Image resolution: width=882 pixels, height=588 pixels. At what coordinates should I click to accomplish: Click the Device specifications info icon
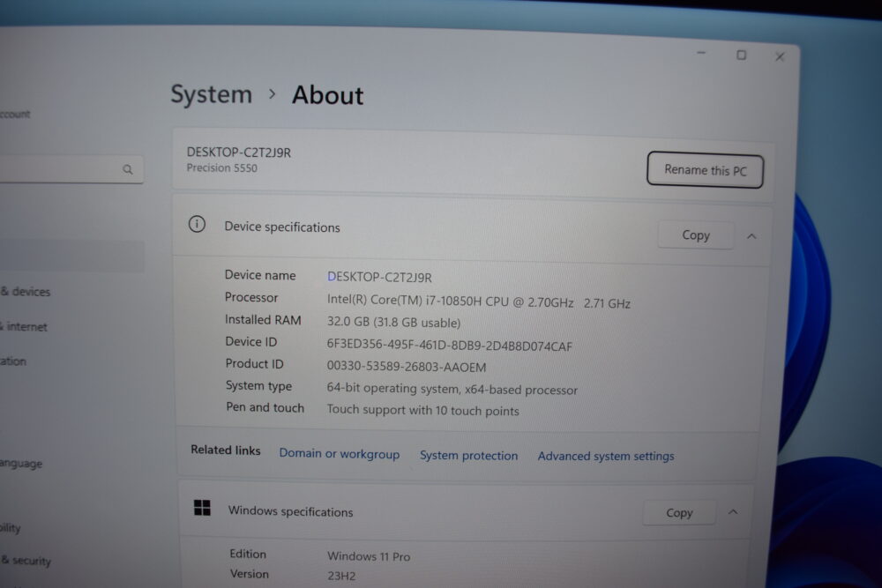point(197,224)
